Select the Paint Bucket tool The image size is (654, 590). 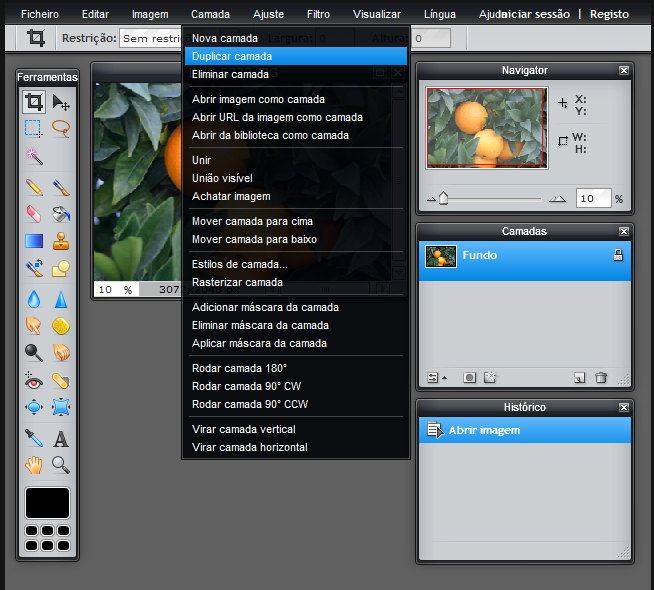[61, 214]
